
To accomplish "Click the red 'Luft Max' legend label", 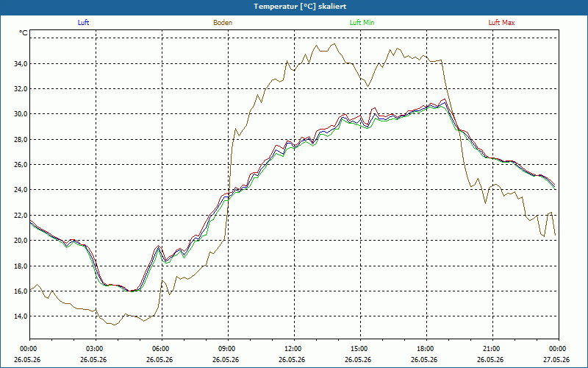I will 501,23.
